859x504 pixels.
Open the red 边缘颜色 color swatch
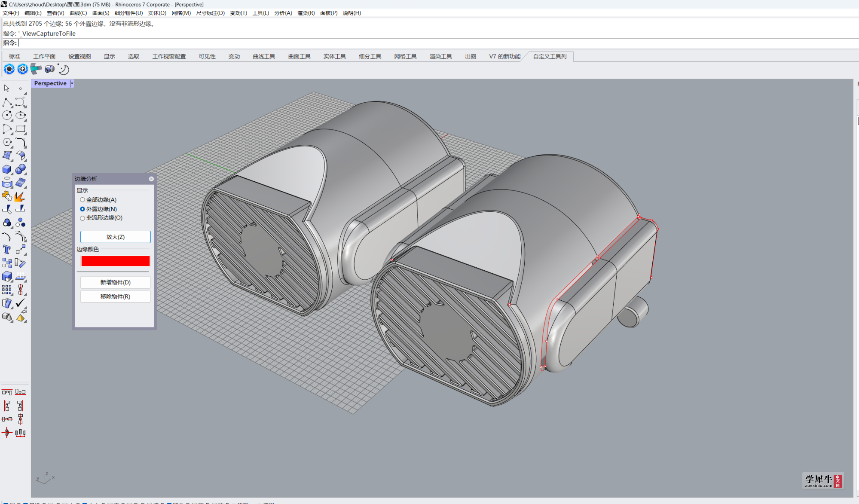[x=115, y=261]
